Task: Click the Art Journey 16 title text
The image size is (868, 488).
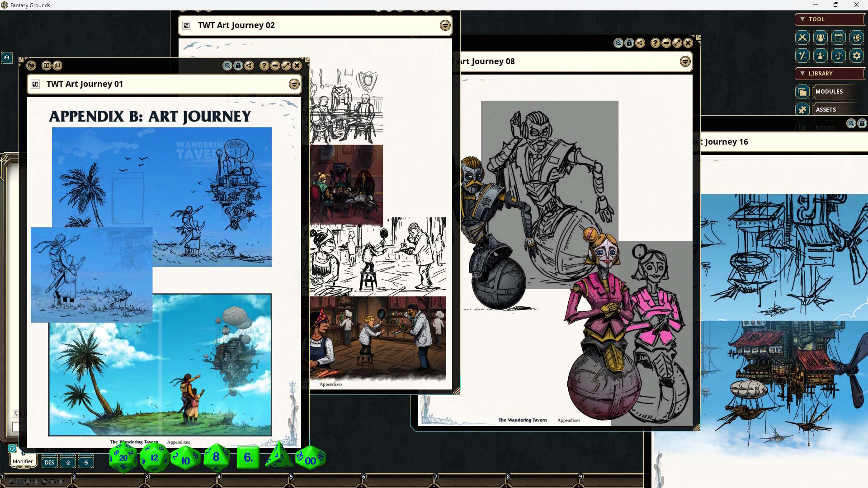Action: pos(721,142)
